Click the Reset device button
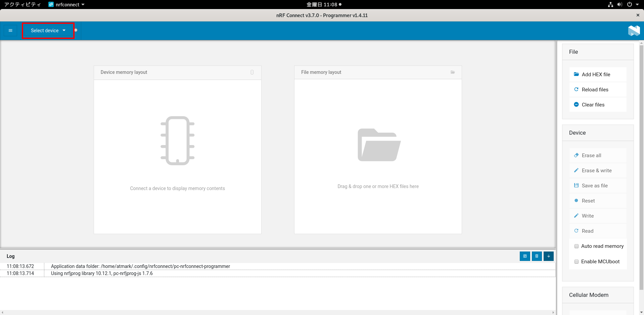The height and width of the screenshot is (315, 644). pos(598,201)
